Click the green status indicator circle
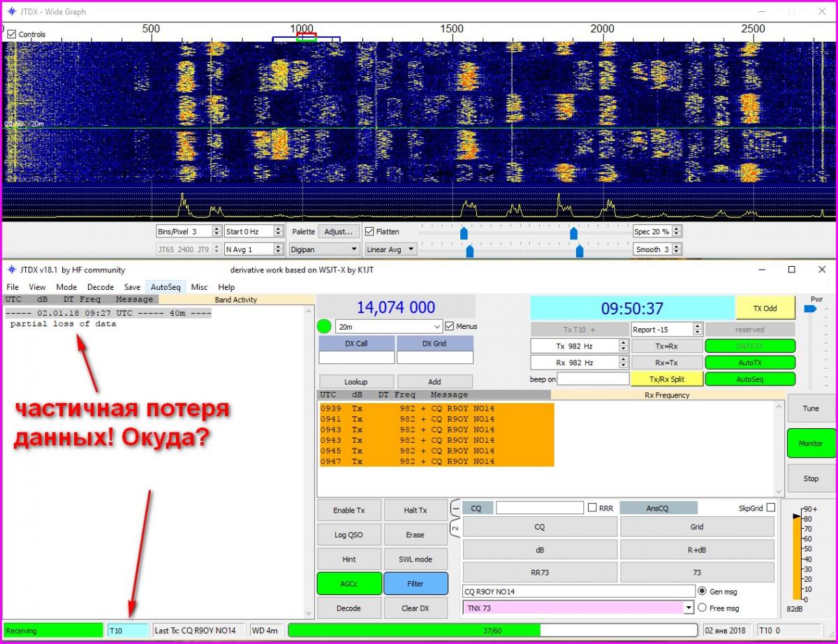The width and height of the screenshot is (838, 644). tap(324, 326)
